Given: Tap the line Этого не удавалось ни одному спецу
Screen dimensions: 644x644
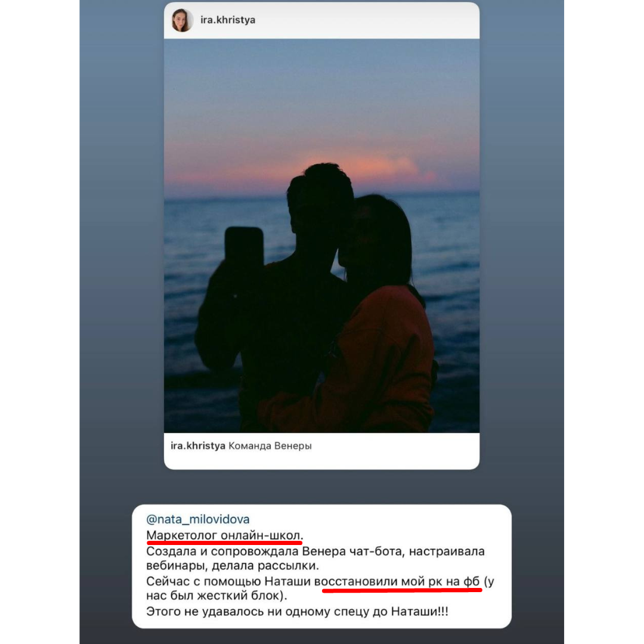Looking at the screenshot, I should [297, 612].
